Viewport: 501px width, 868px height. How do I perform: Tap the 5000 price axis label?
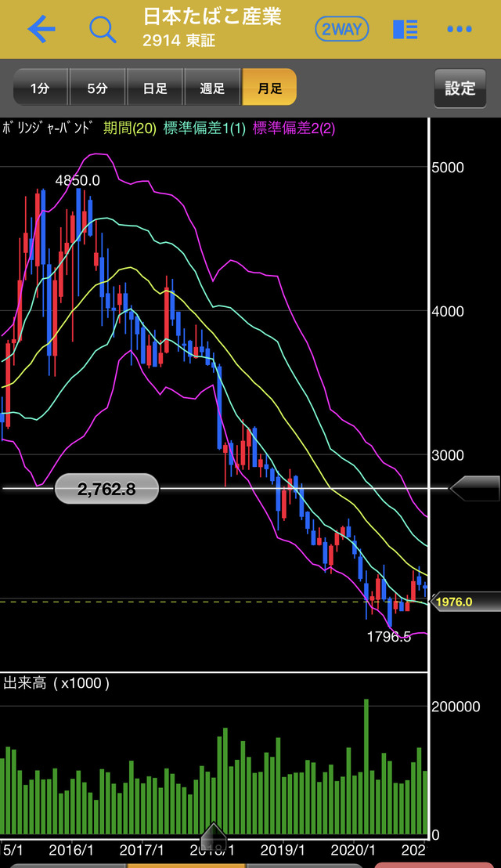pyautogui.click(x=447, y=168)
